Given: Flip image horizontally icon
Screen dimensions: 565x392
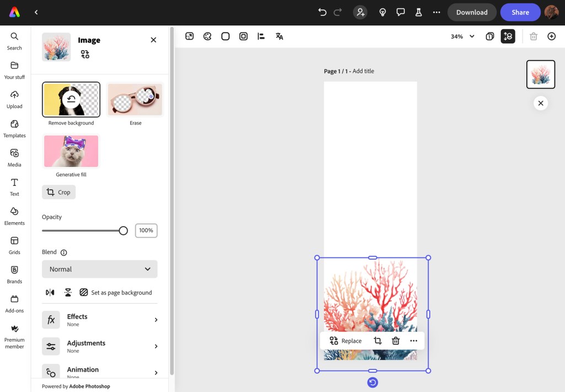Looking at the screenshot, I should (x=50, y=292).
